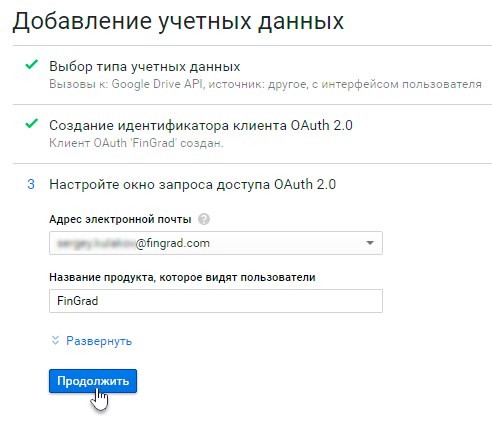Click the help question mark icon
The image size is (492, 425).
pos(204,219)
